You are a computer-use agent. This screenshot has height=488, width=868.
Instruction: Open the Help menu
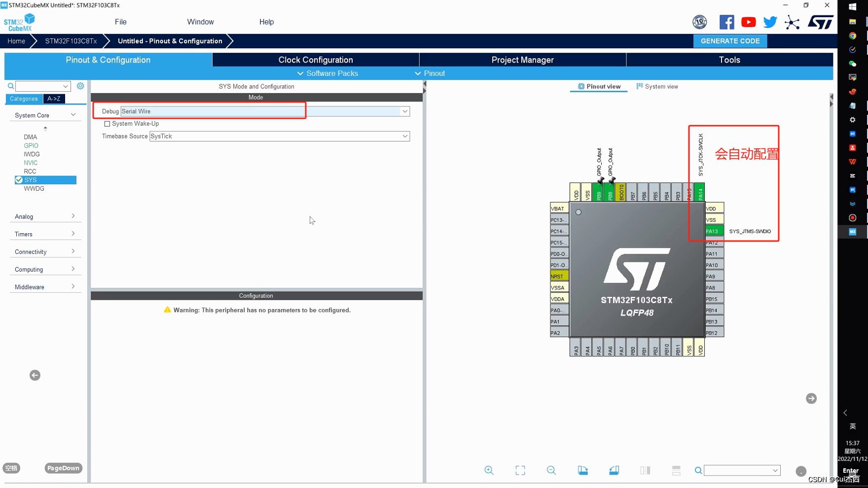[266, 22]
